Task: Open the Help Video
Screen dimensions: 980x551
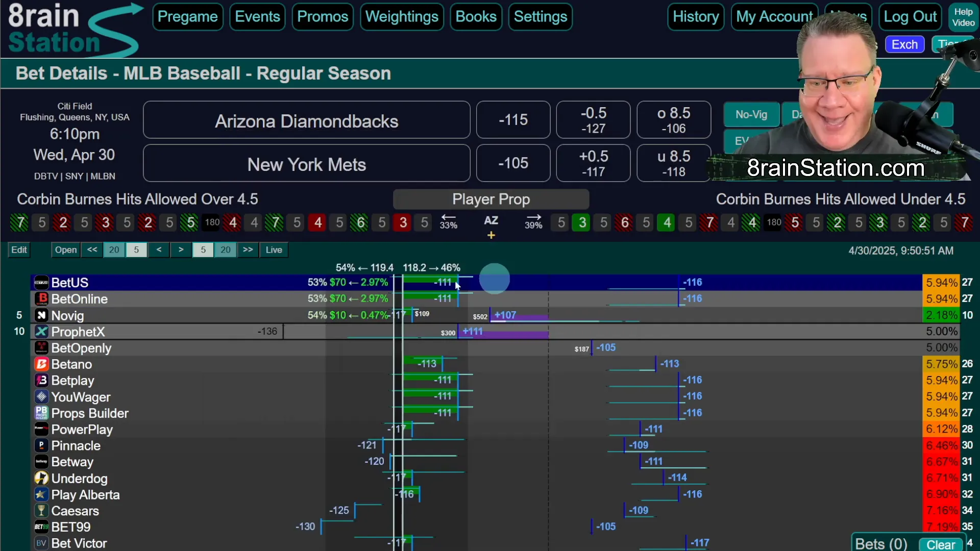Action: [x=963, y=17]
